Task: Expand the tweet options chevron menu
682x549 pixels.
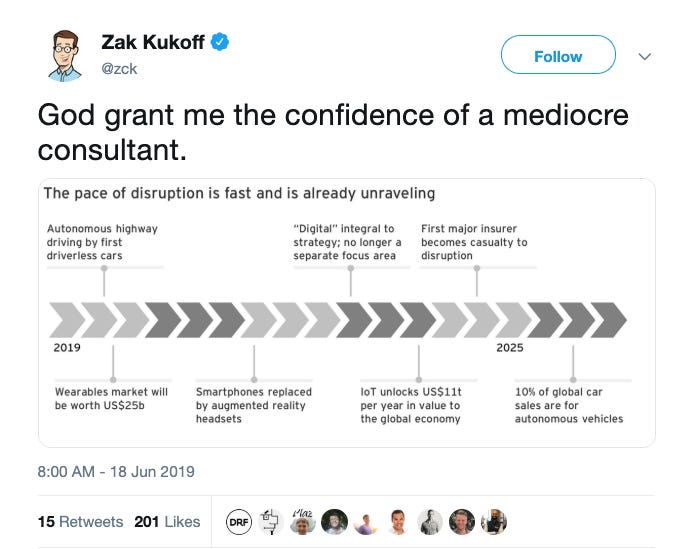Action: pyautogui.click(x=645, y=56)
